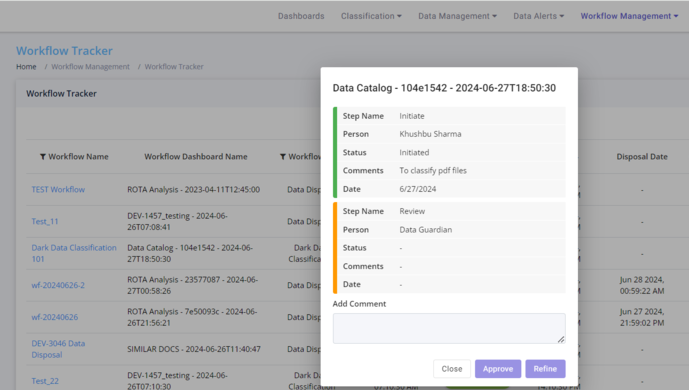
Task: Click the filter icon beside Workflow Name
Action: coord(43,157)
